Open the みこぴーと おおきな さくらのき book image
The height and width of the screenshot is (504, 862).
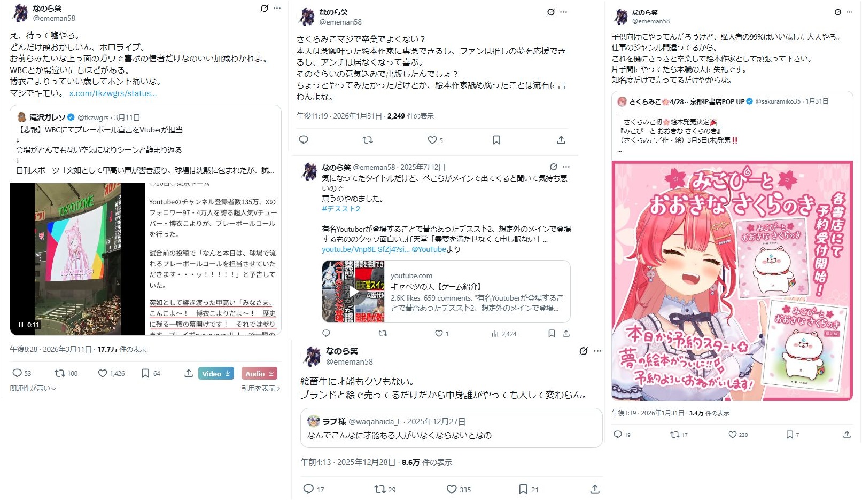(732, 281)
